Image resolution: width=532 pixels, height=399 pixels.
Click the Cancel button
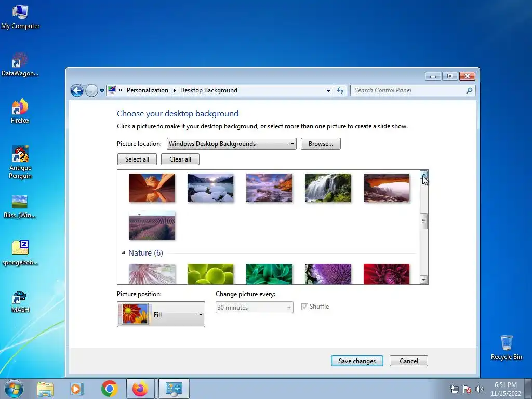click(x=408, y=361)
